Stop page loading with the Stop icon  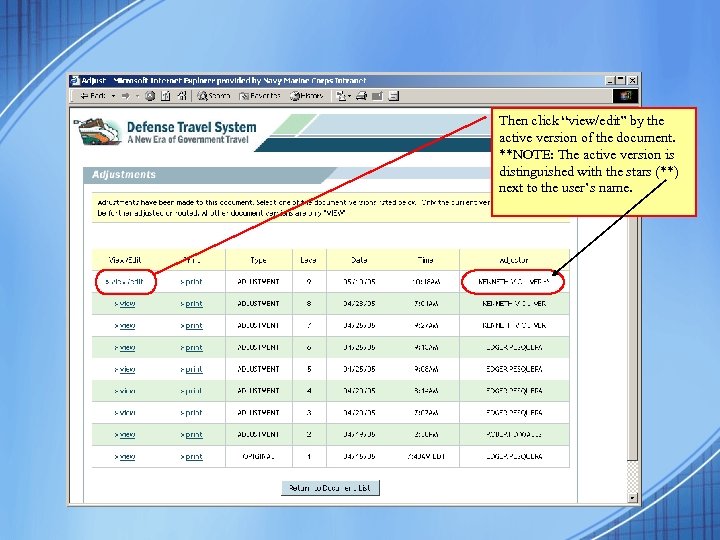tap(150, 96)
